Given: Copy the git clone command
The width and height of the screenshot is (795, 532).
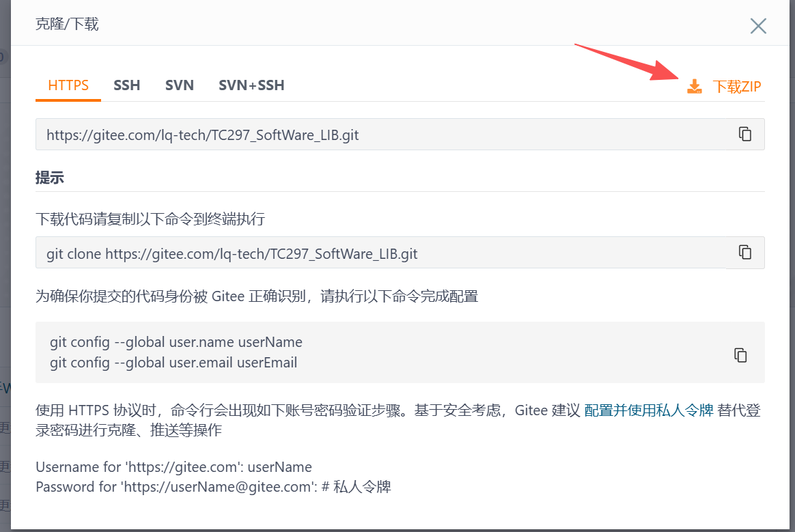Looking at the screenshot, I should [x=745, y=252].
